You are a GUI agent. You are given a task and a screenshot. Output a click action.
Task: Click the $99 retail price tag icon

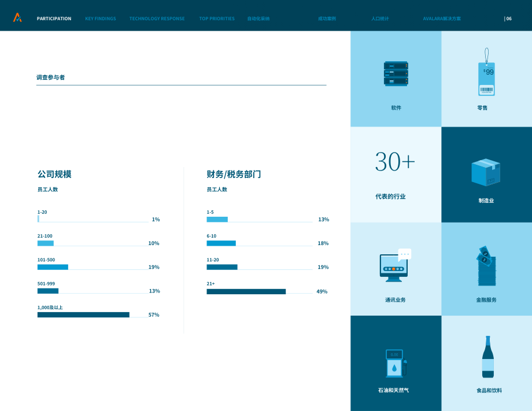[486, 72]
